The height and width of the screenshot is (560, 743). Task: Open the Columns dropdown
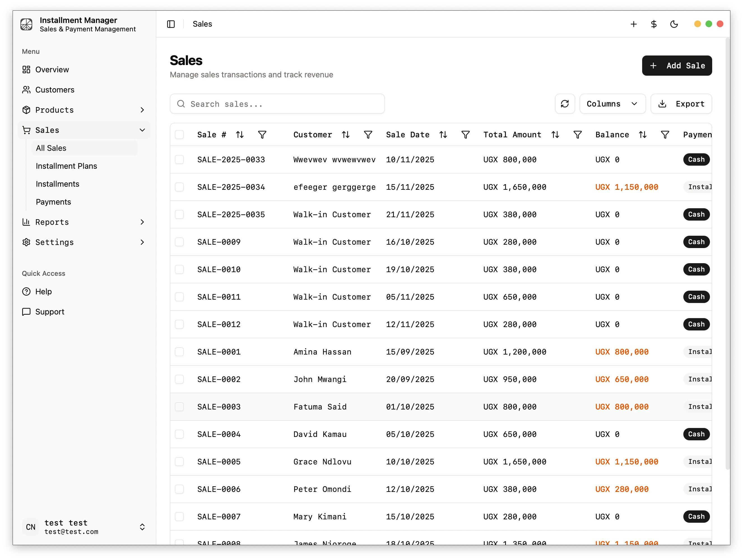coord(612,104)
